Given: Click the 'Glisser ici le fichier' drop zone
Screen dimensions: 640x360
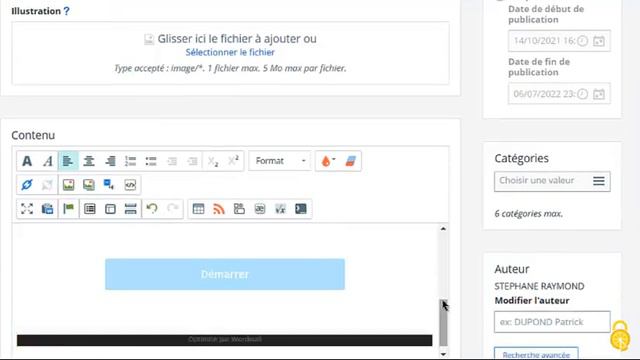Looking at the screenshot, I should tap(231, 53).
